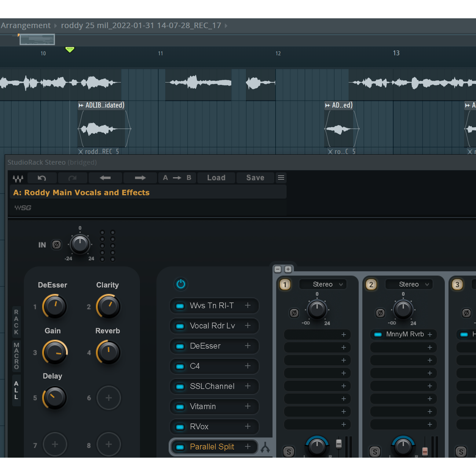Click the redo arrow in StudioRack toolbar
The width and height of the screenshot is (476, 476).
(x=72, y=178)
